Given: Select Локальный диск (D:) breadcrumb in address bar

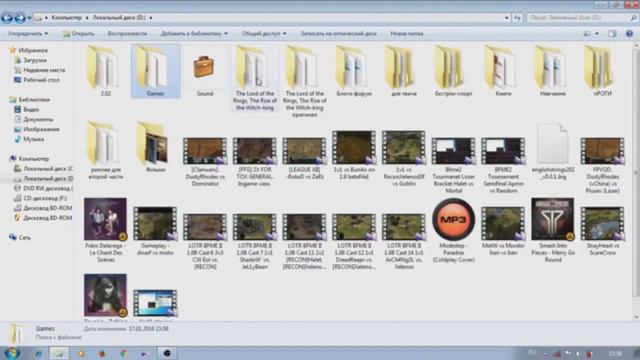Looking at the screenshot, I should tap(119, 18).
